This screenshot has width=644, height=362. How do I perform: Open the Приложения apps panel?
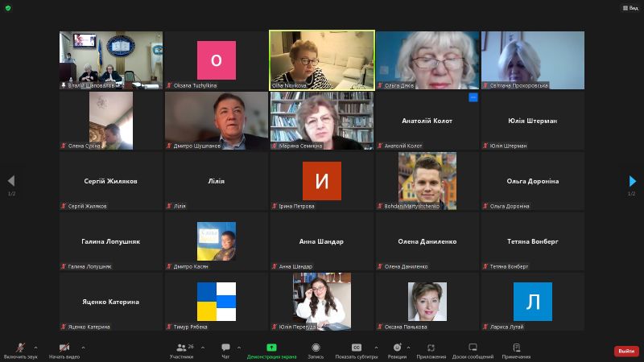click(431, 350)
